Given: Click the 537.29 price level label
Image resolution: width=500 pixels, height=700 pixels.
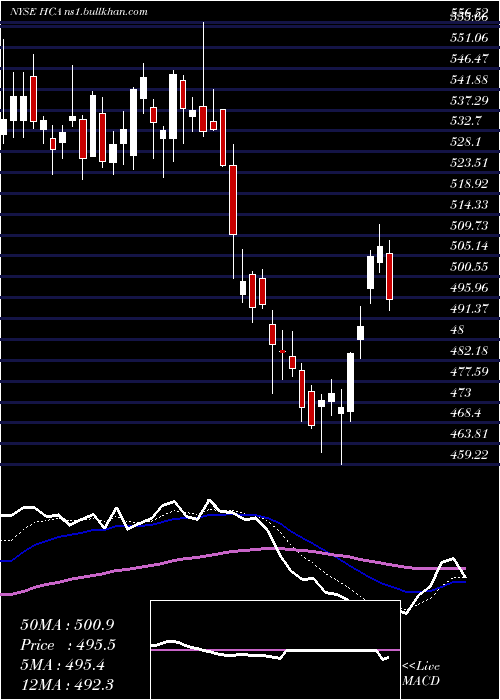Looking at the screenshot, I should pos(469,101).
